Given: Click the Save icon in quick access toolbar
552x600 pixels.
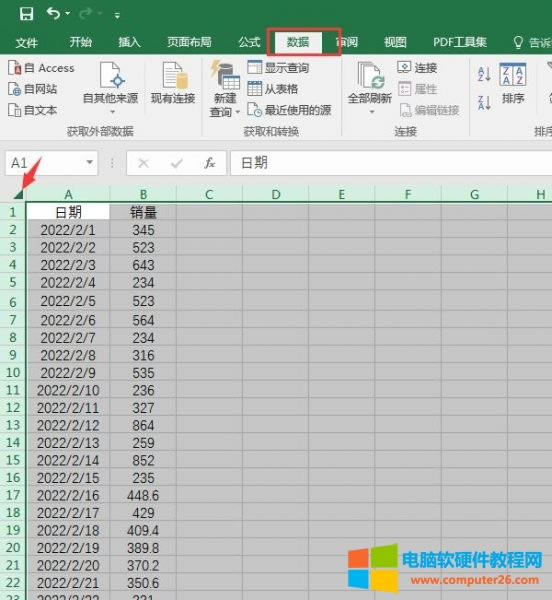Looking at the screenshot, I should click(26, 15).
